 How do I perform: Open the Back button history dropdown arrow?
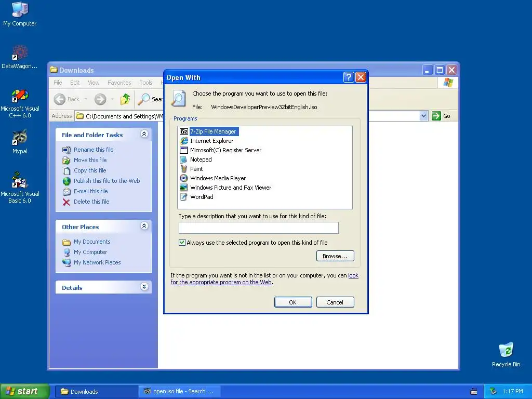click(x=86, y=99)
